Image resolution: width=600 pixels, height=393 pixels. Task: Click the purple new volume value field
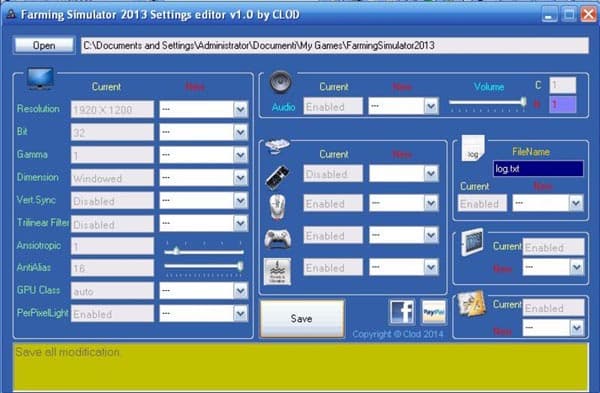coord(562,104)
